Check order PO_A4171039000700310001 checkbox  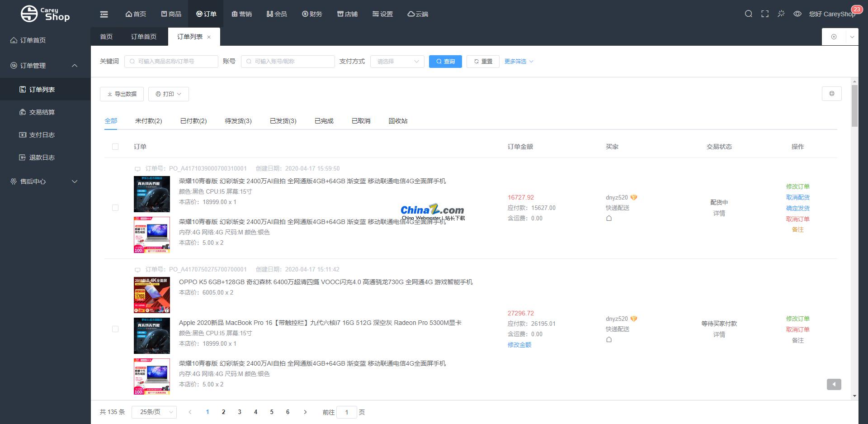coord(115,208)
